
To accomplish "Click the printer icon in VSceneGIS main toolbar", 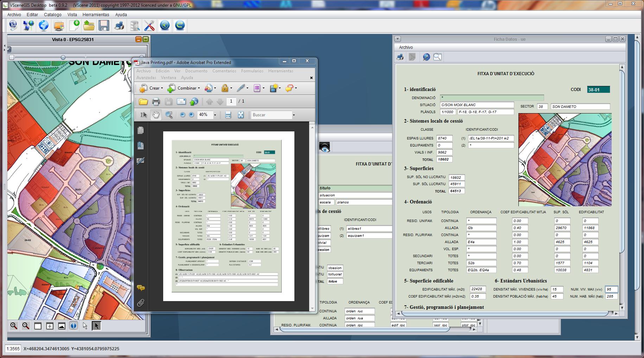I will [120, 25].
